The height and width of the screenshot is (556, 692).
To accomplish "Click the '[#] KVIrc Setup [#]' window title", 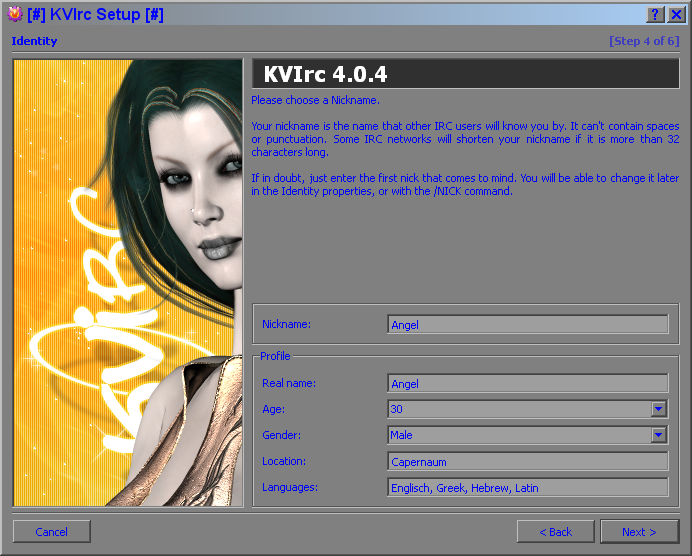I will (x=95, y=14).
